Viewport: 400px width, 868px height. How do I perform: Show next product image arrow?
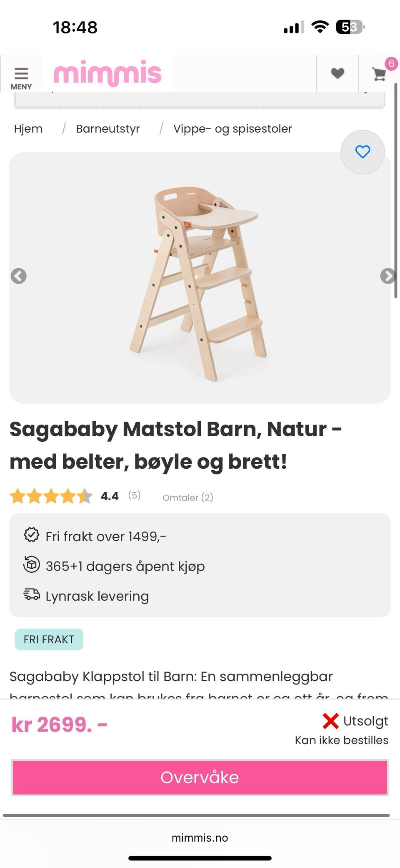coord(387,276)
